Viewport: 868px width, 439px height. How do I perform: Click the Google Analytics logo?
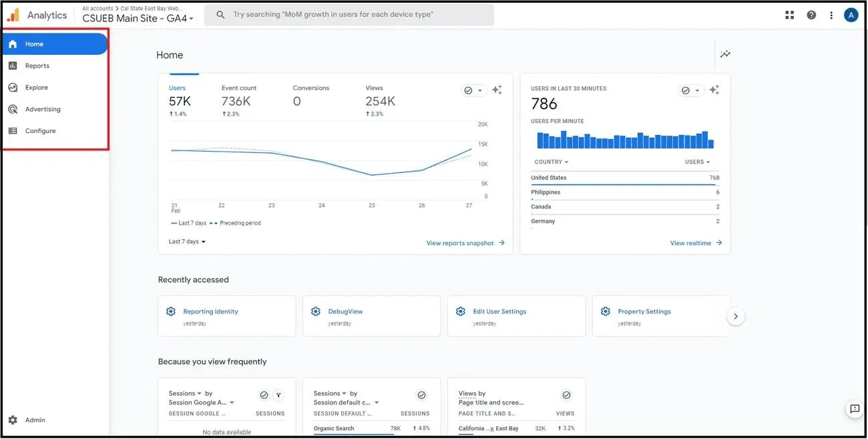click(x=13, y=15)
